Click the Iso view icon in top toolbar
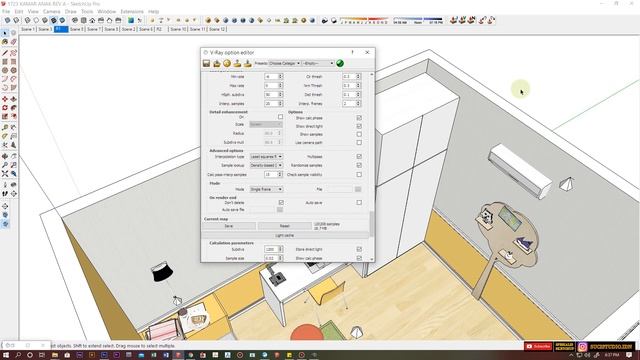Viewport: 640px width, 360px height. tap(75, 20)
